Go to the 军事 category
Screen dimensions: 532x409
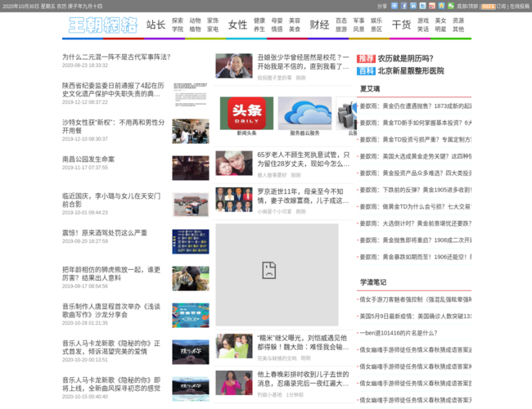tap(358, 20)
